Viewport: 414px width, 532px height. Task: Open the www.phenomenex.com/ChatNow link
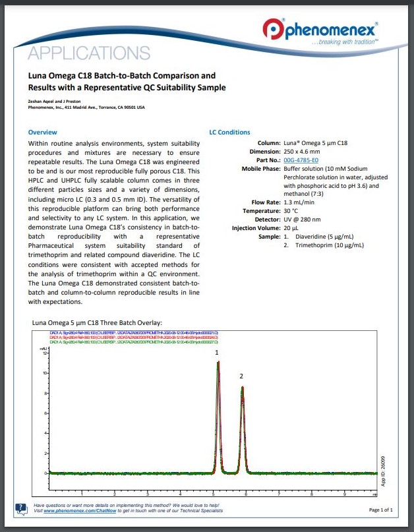point(74,511)
